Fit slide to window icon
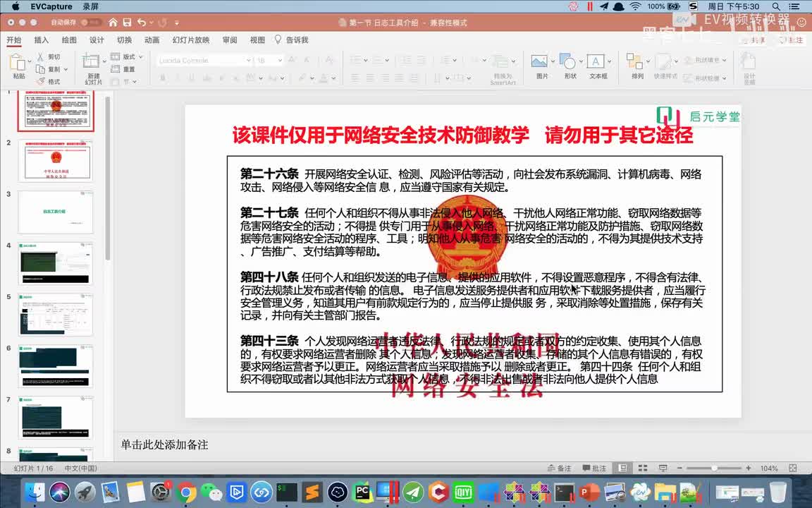812x508 pixels. tap(793, 468)
